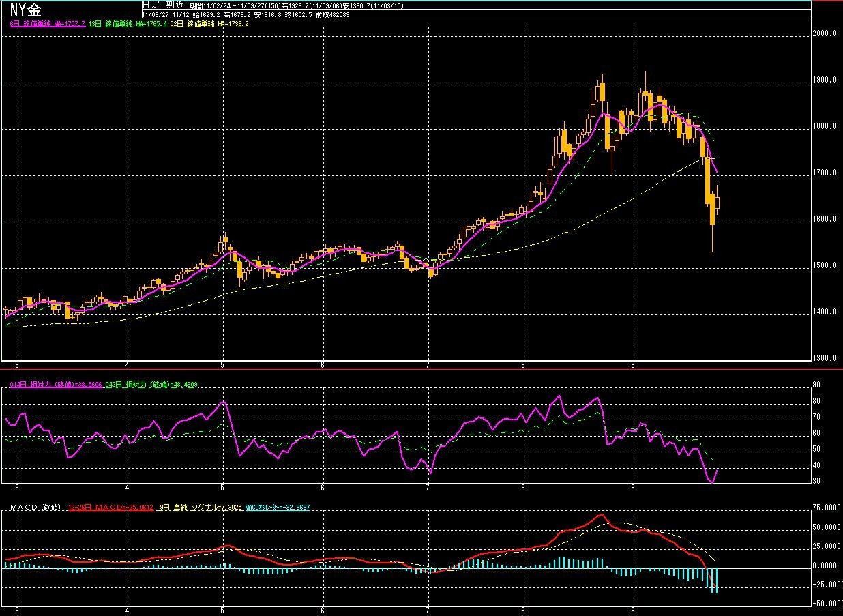Click month 8 below the MACD panel

tap(523, 611)
